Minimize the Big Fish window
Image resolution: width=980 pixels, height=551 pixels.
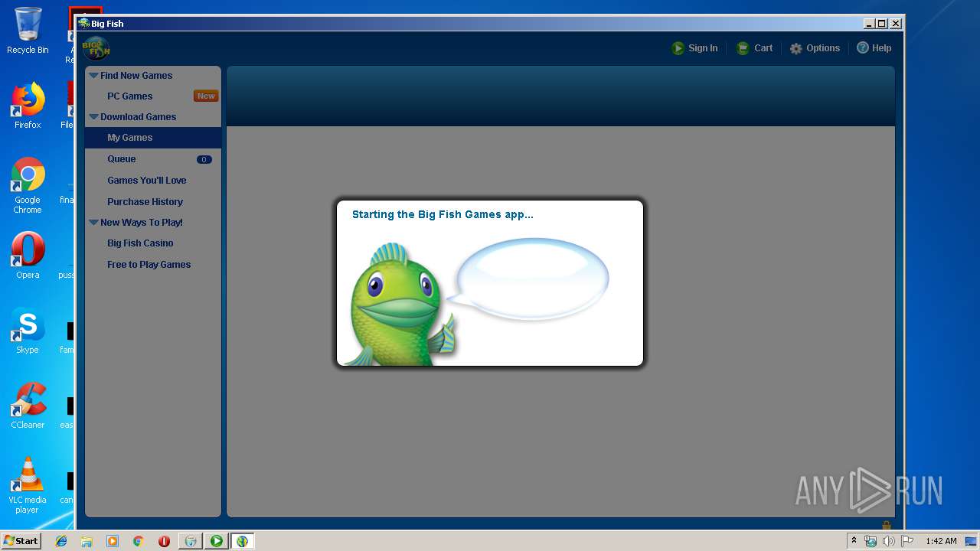point(869,24)
